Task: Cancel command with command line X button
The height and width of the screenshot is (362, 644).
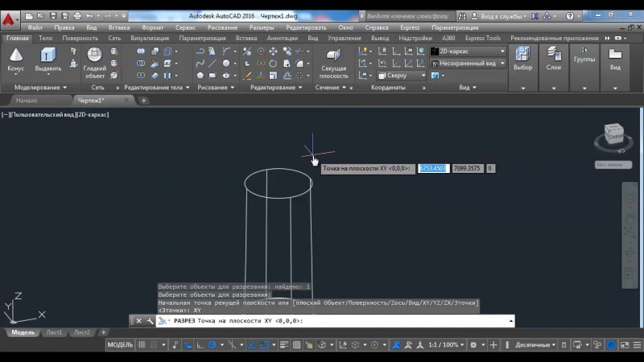Action: [138, 321]
